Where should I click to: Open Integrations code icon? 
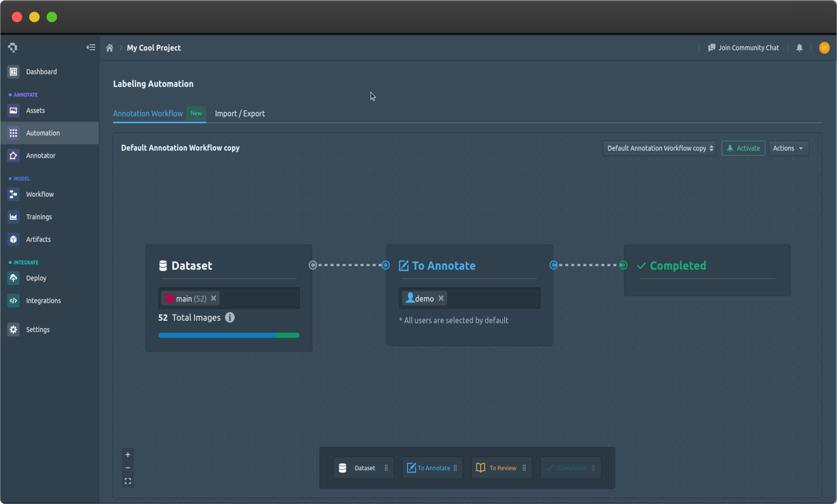pos(13,300)
